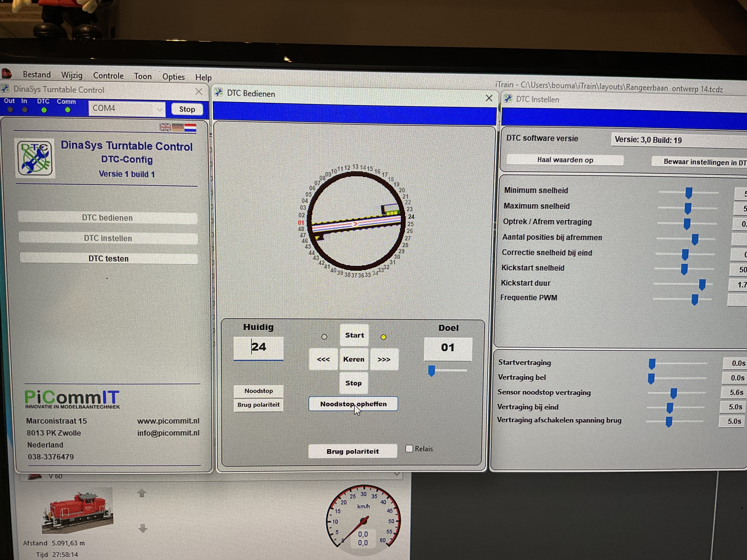The width and height of the screenshot is (747, 560).
Task: Click the >>> rotate right button
Action: (384, 359)
